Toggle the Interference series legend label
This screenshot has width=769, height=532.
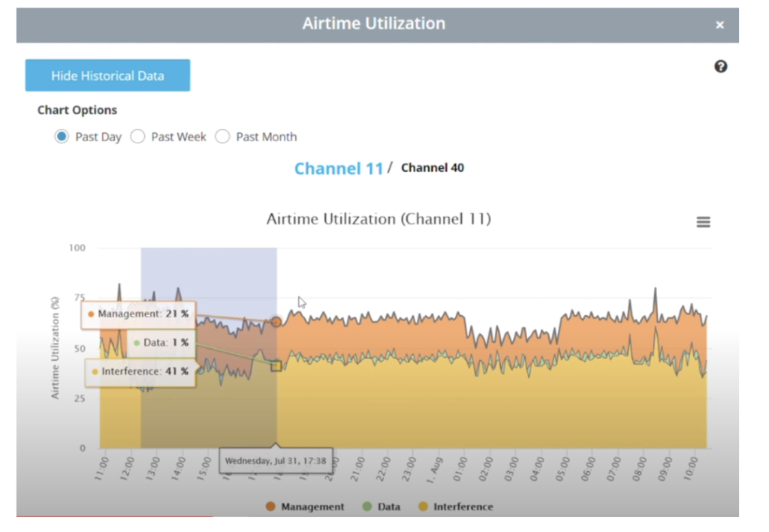point(463,506)
